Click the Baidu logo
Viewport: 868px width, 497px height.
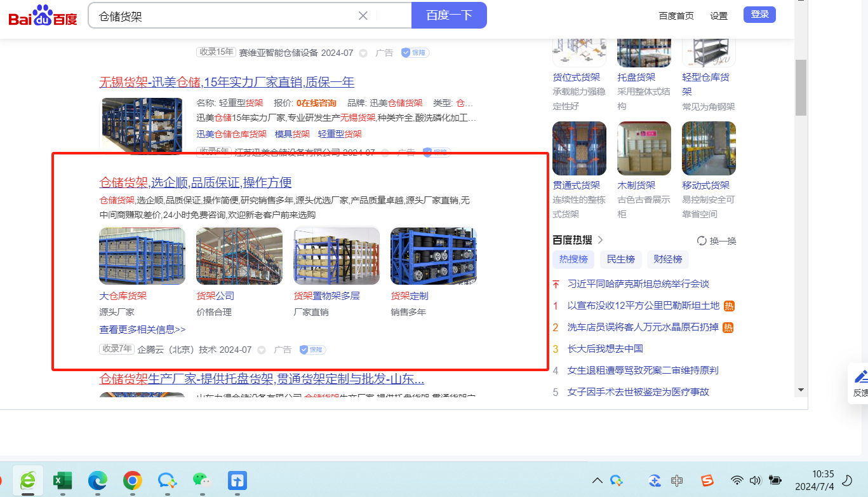point(43,15)
